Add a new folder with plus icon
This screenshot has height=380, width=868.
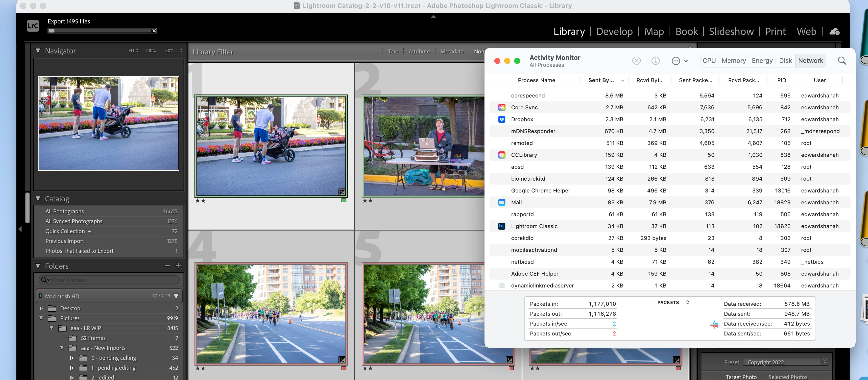(x=178, y=266)
